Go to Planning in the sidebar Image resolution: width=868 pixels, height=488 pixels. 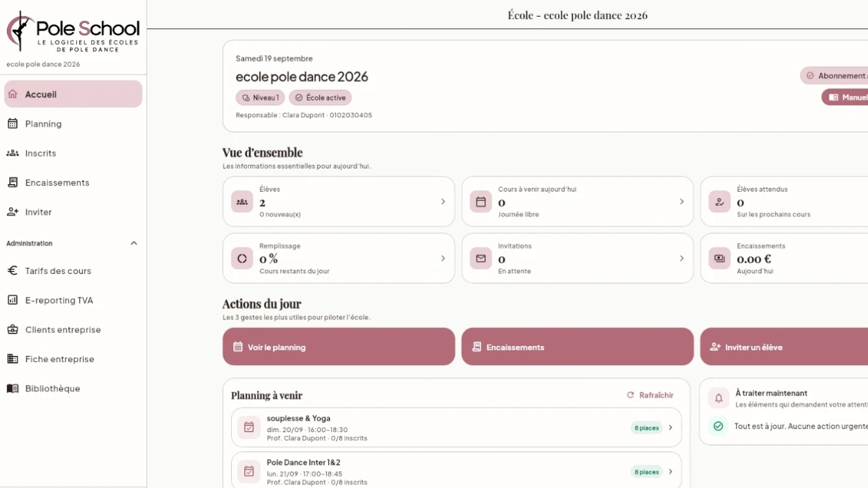tap(73, 123)
